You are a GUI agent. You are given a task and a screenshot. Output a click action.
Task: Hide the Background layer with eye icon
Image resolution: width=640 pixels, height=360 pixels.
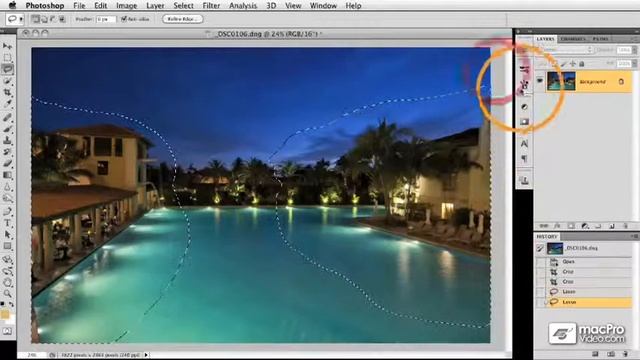[x=540, y=81]
